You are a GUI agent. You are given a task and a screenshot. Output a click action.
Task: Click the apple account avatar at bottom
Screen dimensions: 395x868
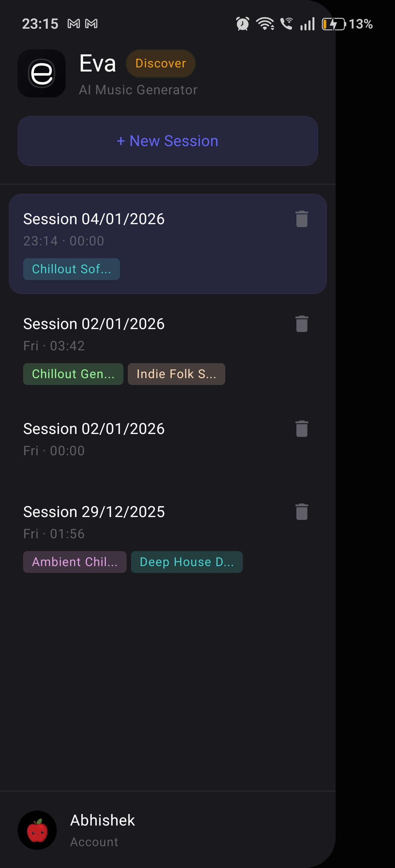click(37, 830)
